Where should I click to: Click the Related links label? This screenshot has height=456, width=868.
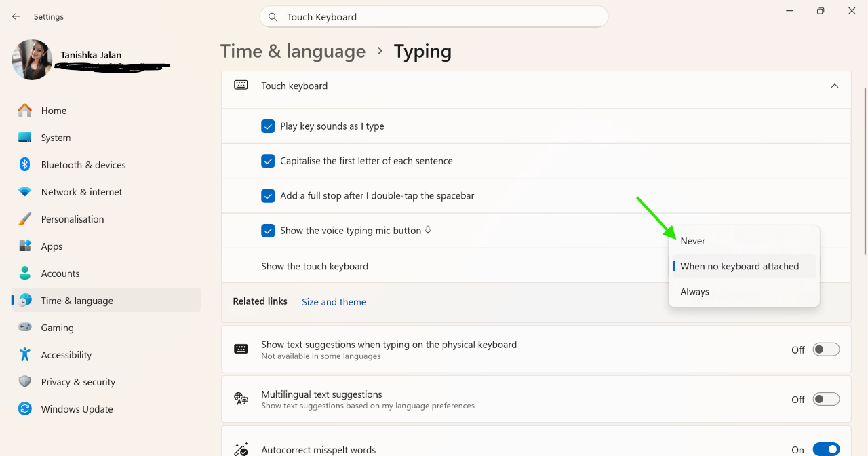coord(260,301)
